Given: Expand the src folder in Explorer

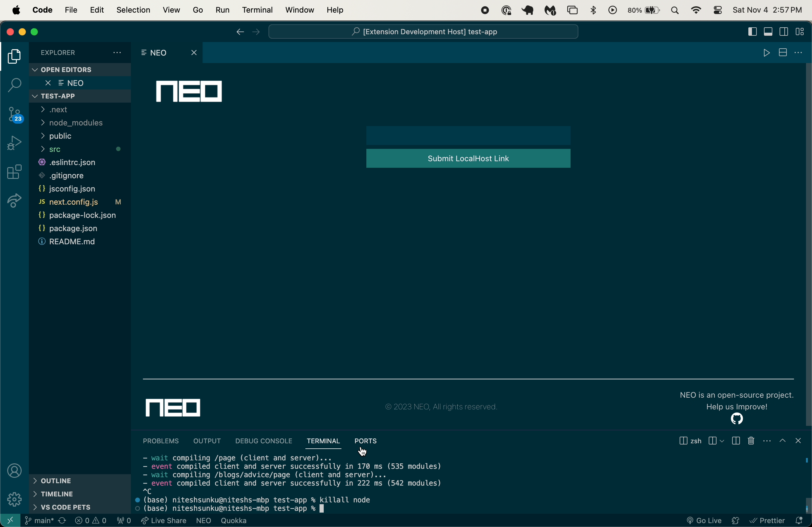Looking at the screenshot, I should pyautogui.click(x=54, y=149).
